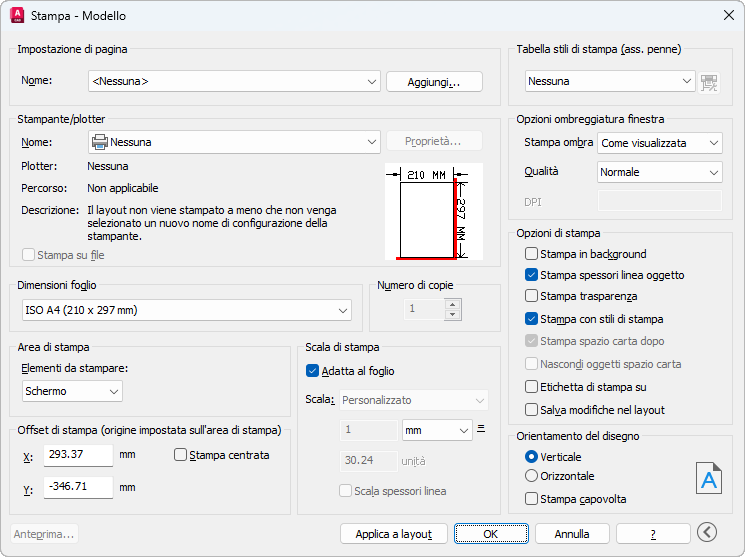745x557 pixels.
Task: Click the paper preview thumbnail
Action: pos(433,212)
